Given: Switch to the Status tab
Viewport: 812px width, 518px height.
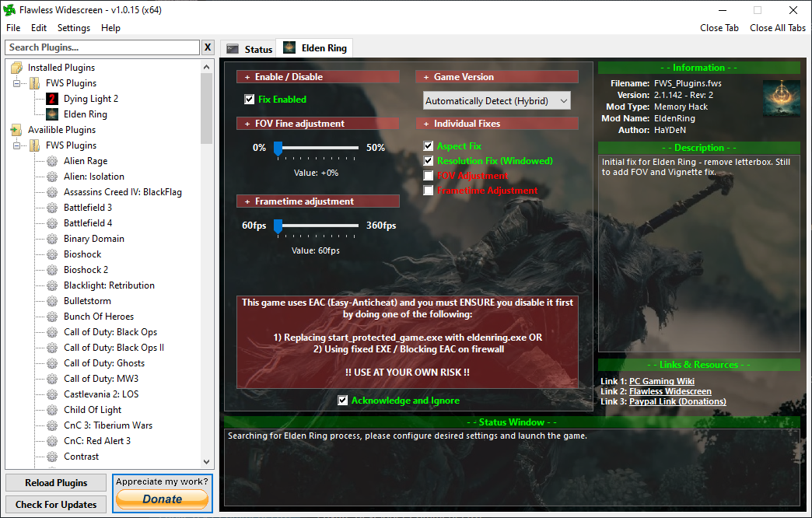Looking at the screenshot, I should [x=249, y=49].
